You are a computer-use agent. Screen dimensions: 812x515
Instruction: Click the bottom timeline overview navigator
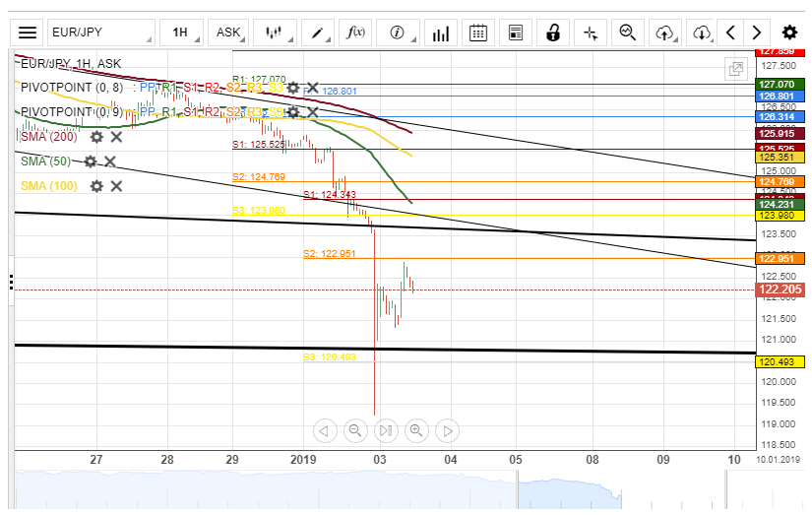384,492
